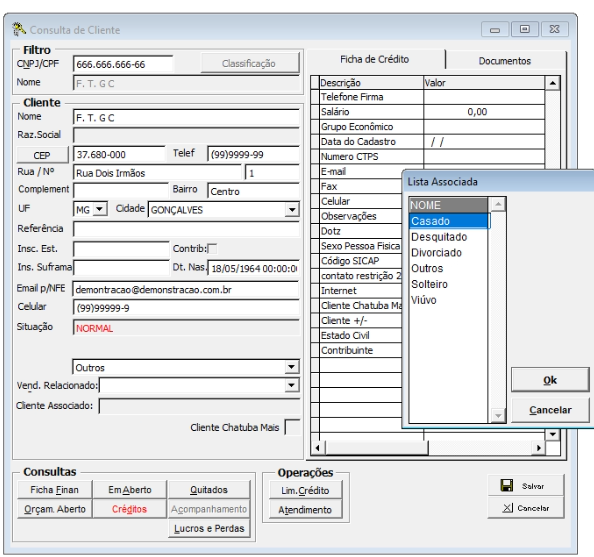Select the Ficha de Crédito tab
This screenshot has height=557, width=594.
(x=374, y=59)
